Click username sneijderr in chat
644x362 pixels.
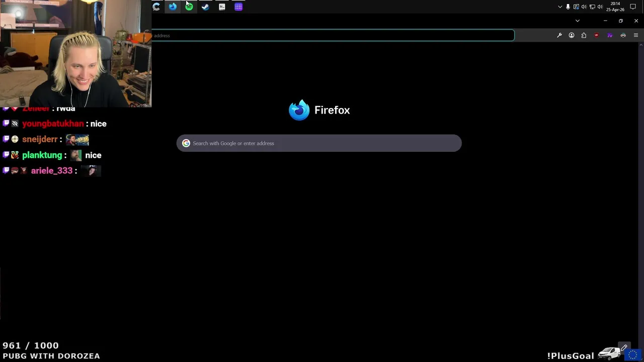(40, 139)
